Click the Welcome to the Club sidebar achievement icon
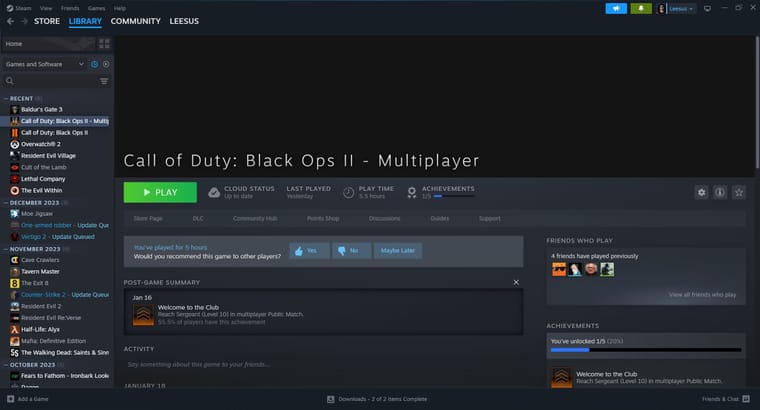Image resolution: width=760 pixels, height=410 pixels. point(561,377)
